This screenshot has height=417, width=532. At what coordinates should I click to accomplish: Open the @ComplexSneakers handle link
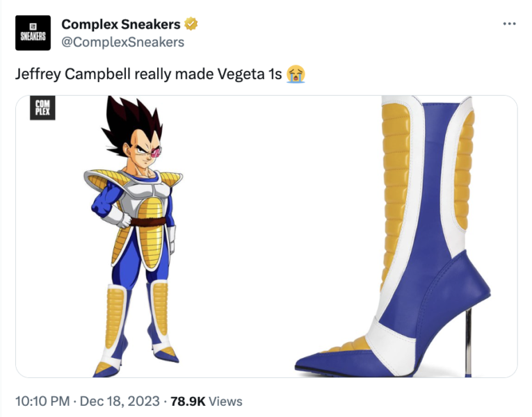(123, 42)
